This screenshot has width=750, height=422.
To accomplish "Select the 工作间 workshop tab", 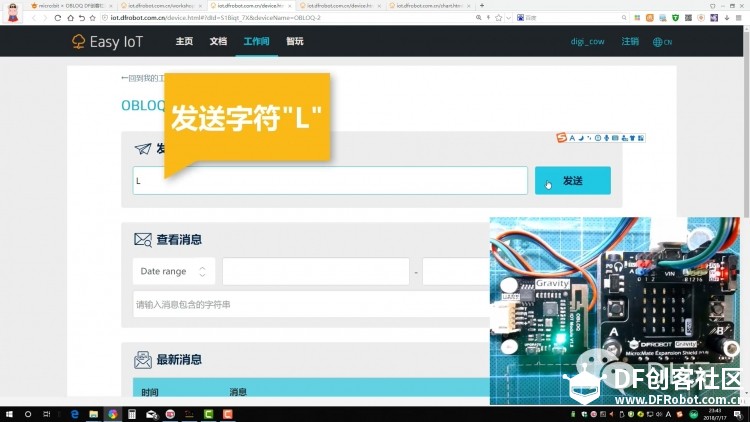I will 256,42.
